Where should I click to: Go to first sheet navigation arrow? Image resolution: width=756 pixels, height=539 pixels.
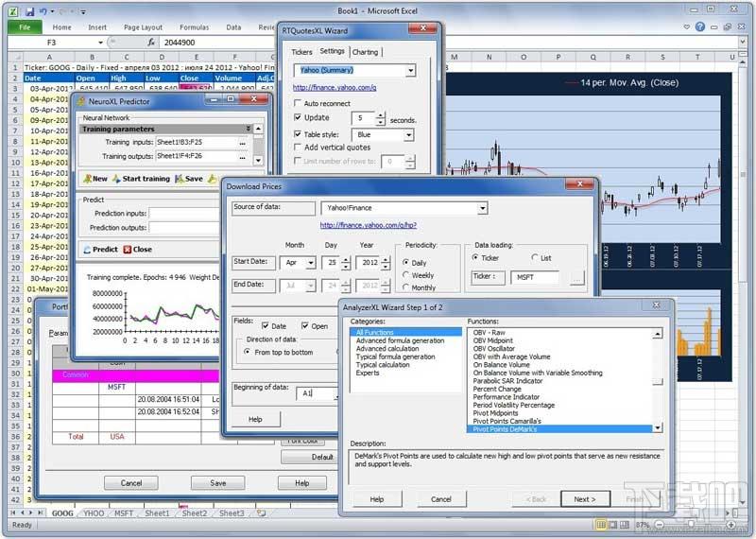13,513
